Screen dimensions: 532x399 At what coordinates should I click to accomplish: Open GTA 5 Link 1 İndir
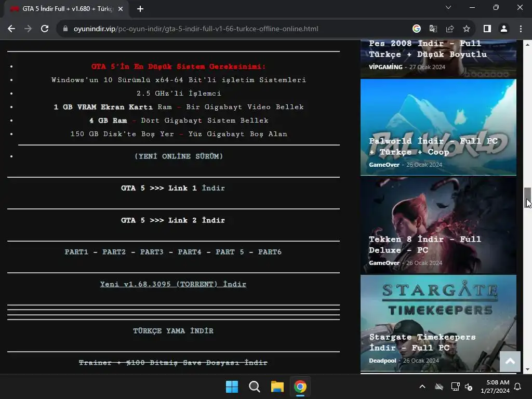click(172, 188)
